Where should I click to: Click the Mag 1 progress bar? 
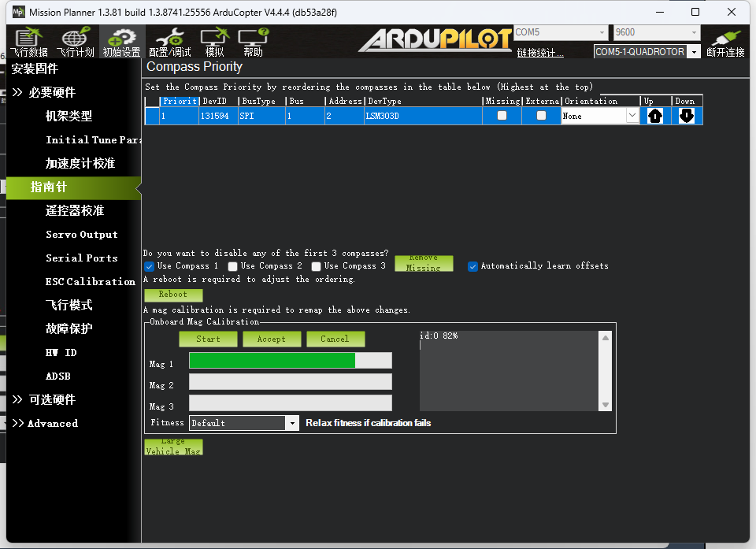click(291, 361)
